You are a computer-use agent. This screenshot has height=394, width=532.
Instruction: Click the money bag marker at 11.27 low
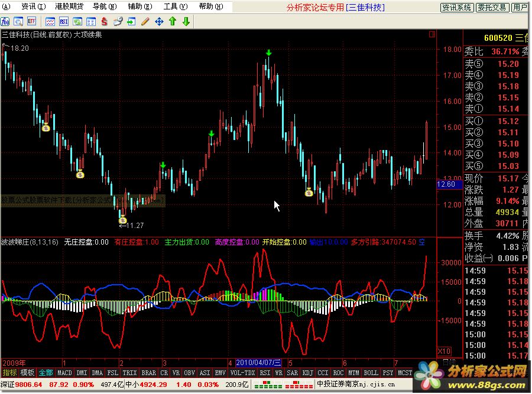point(122,220)
